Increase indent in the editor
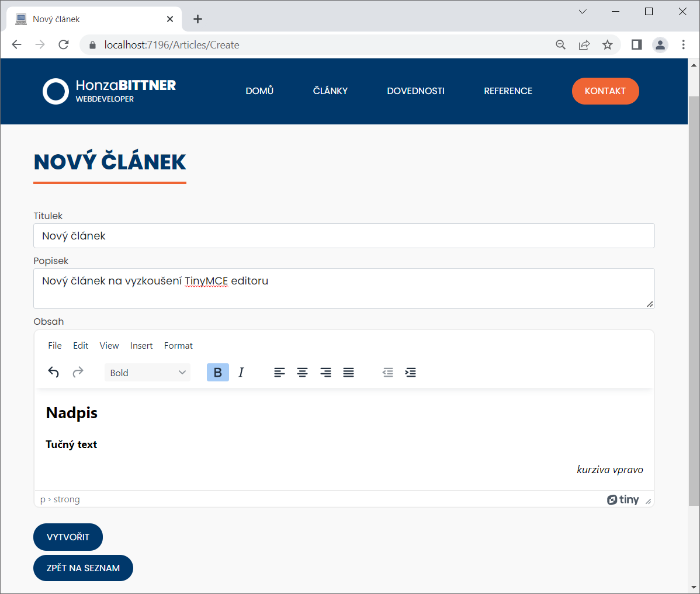 tap(411, 373)
